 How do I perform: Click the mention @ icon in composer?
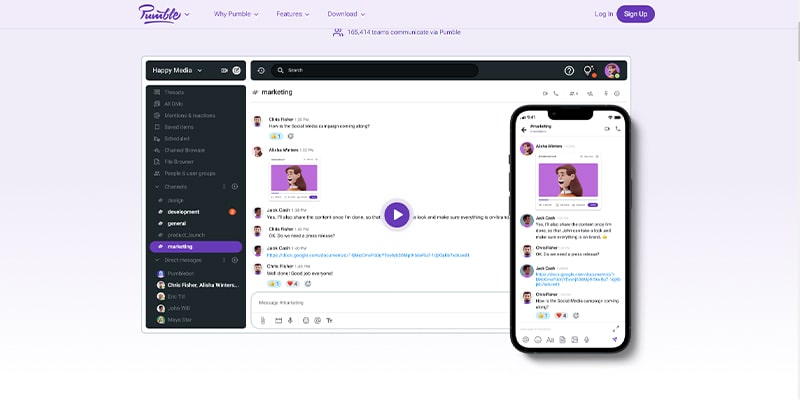pyautogui.click(x=317, y=320)
